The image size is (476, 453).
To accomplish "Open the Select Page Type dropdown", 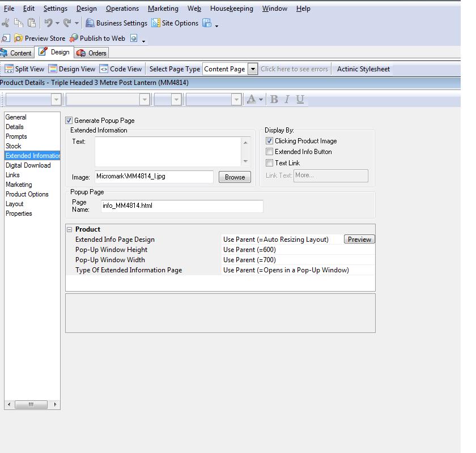I will pyautogui.click(x=253, y=69).
